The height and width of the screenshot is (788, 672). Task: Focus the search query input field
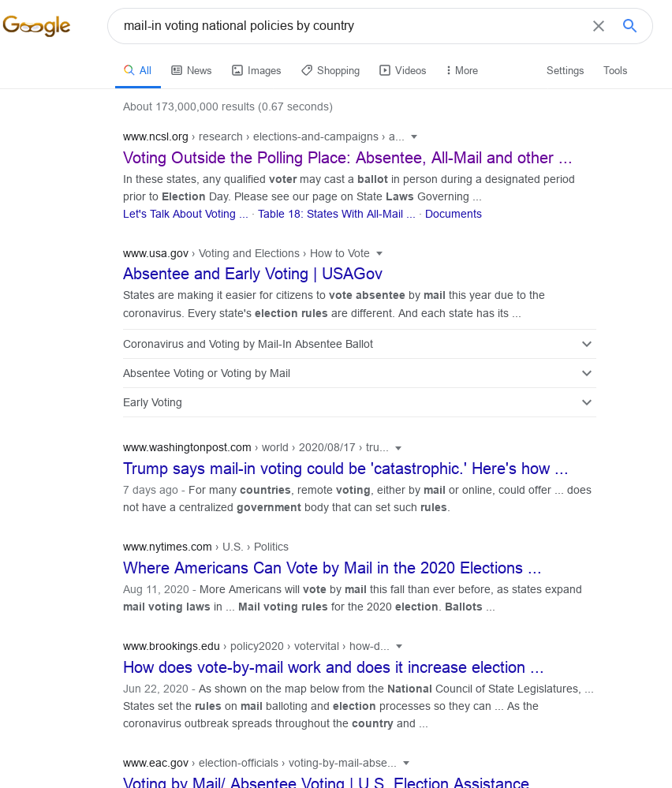click(x=347, y=26)
